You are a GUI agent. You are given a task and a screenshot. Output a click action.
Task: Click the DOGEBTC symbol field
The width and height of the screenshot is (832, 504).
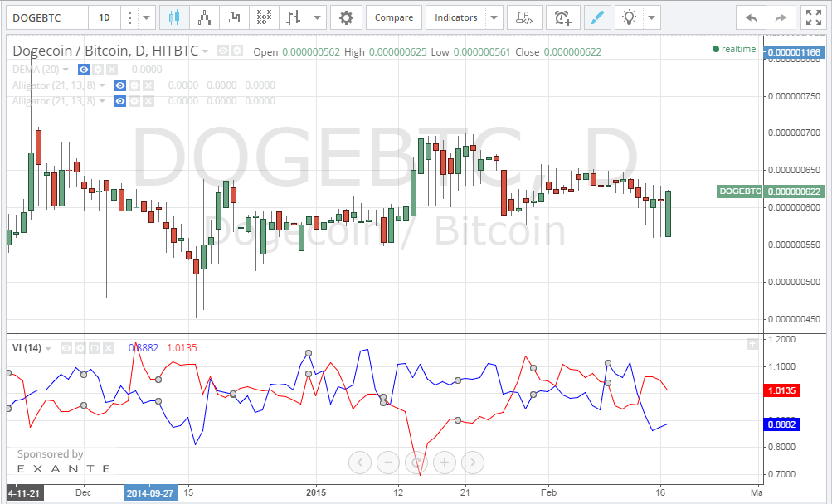pyautogui.click(x=46, y=17)
